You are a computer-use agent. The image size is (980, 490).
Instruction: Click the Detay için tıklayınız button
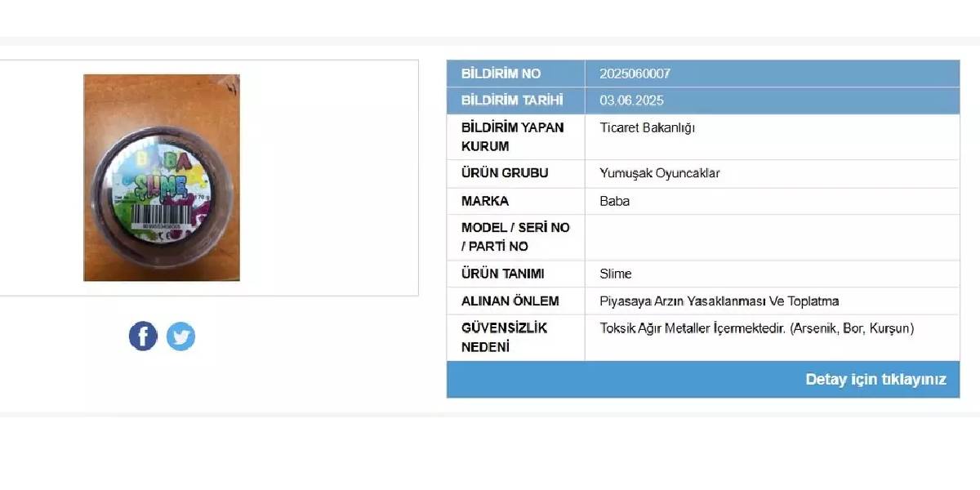[x=875, y=379]
